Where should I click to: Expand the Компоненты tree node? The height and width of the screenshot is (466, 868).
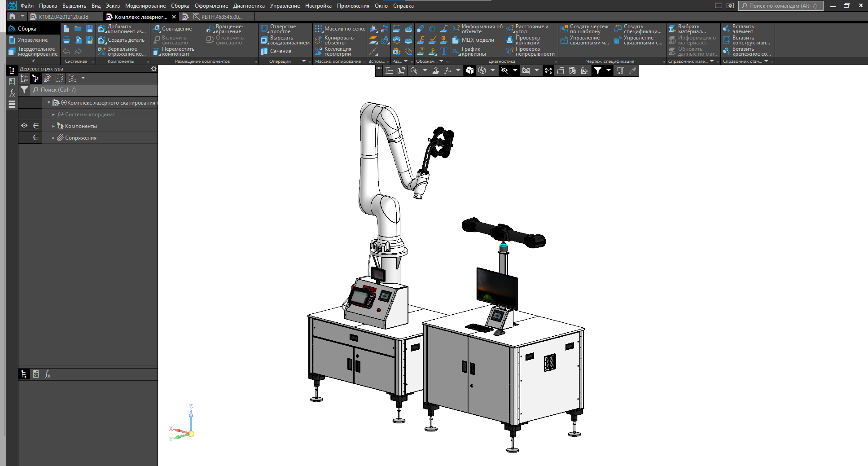[53, 126]
